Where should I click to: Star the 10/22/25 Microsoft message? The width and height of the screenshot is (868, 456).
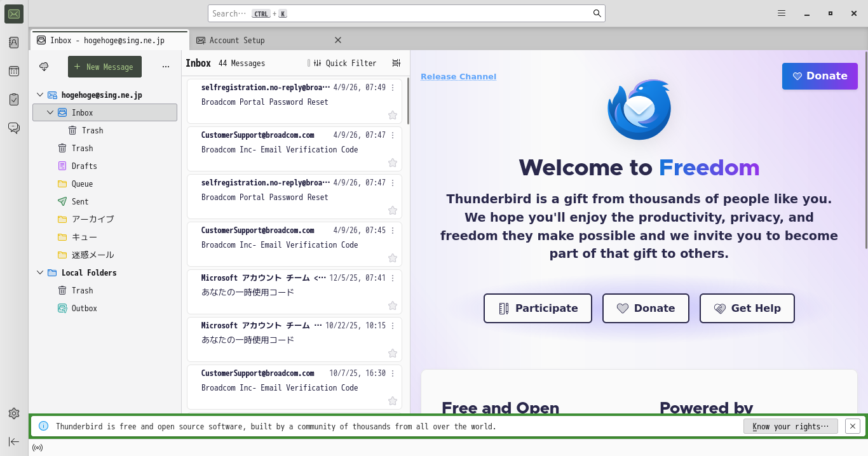(x=393, y=353)
